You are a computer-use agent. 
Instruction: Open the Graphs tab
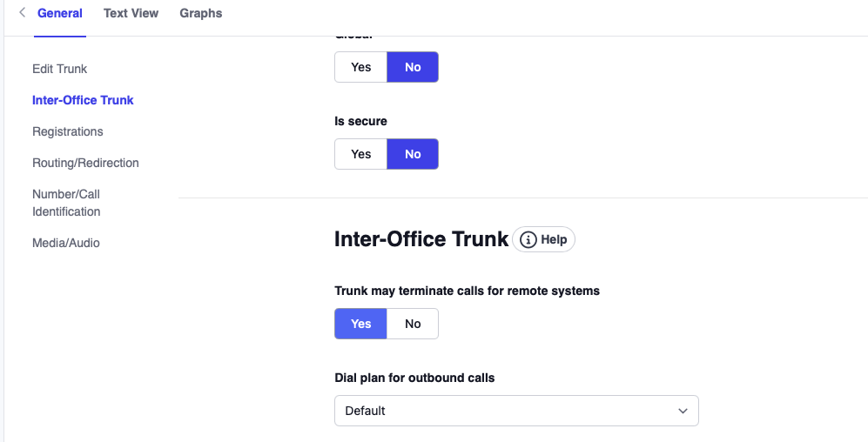click(x=200, y=13)
